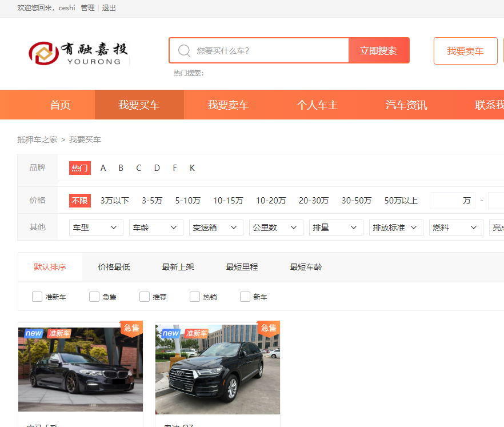Sort by 最新上架
The height and width of the screenshot is (427, 504).
coord(178,267)
